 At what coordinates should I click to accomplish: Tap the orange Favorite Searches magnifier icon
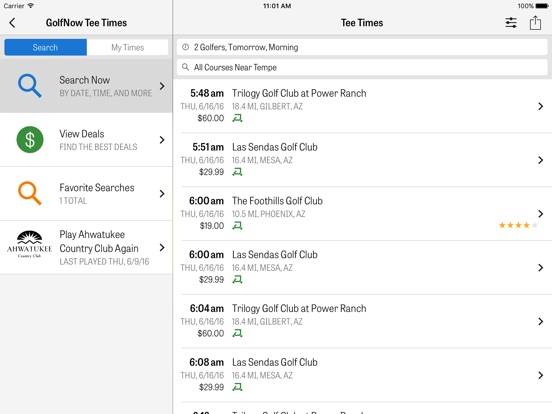pos(30,193)
